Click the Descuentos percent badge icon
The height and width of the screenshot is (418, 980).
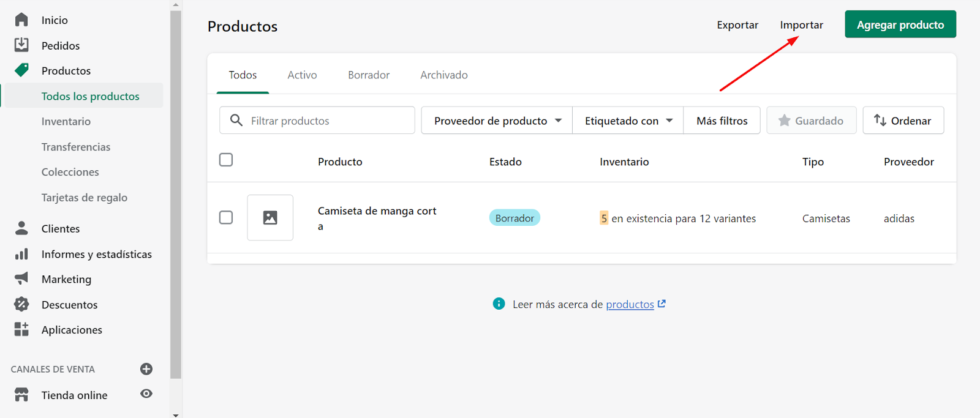21,304
